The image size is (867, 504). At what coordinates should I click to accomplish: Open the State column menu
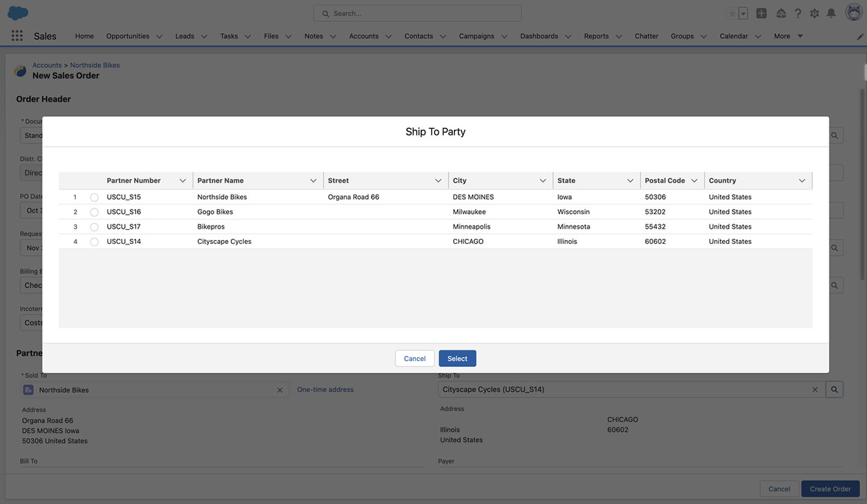point(630,181)
